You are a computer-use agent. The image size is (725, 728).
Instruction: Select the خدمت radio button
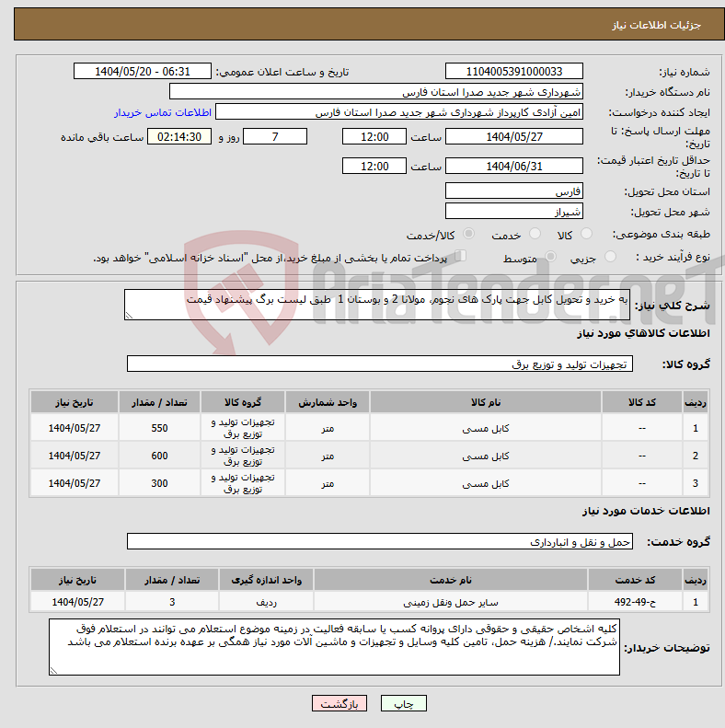click(535, 234)
